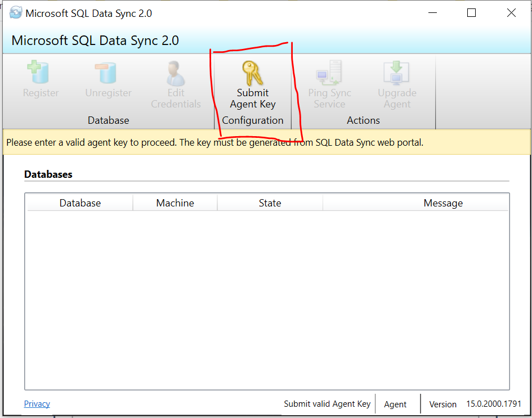Close the Microsoft SQL Data Sync window
Screen dimensions: 532x418
pos(511,13)
